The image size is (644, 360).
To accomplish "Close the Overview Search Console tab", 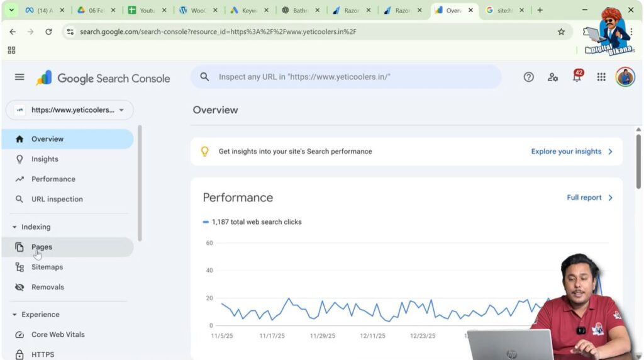I will click(x=470, y=10).
